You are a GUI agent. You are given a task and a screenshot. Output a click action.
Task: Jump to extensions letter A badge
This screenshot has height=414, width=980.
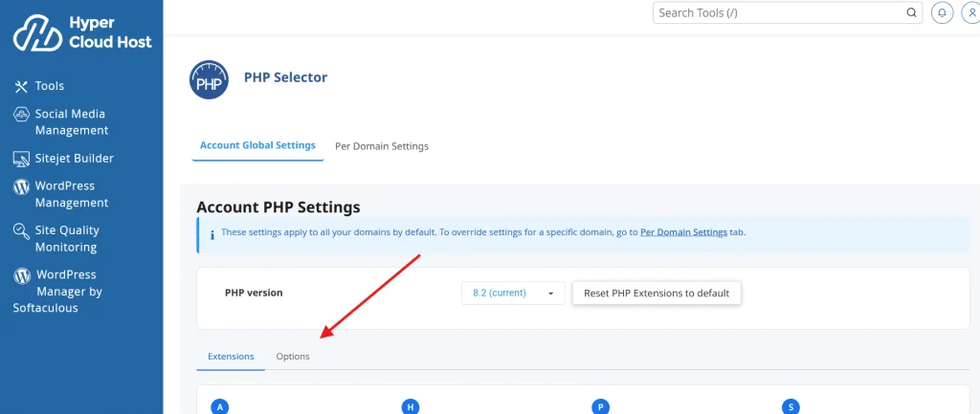220,406
